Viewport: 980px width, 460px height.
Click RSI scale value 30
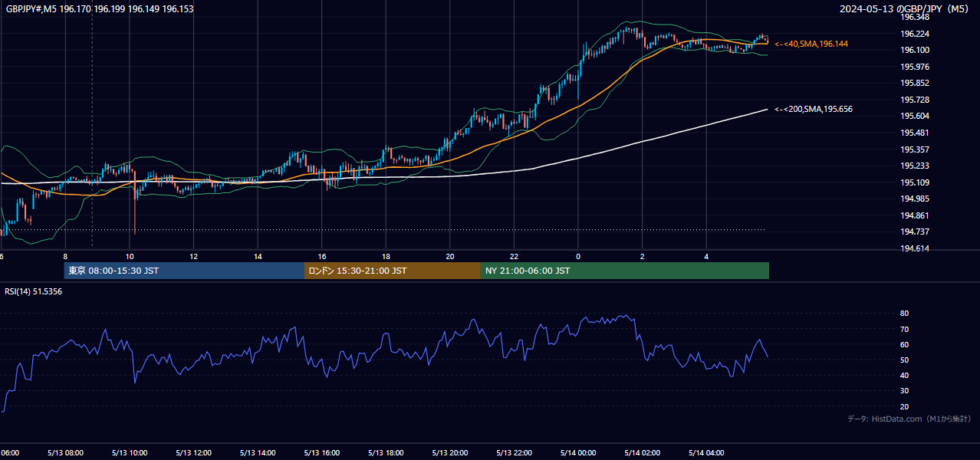(x=905, y=391)
